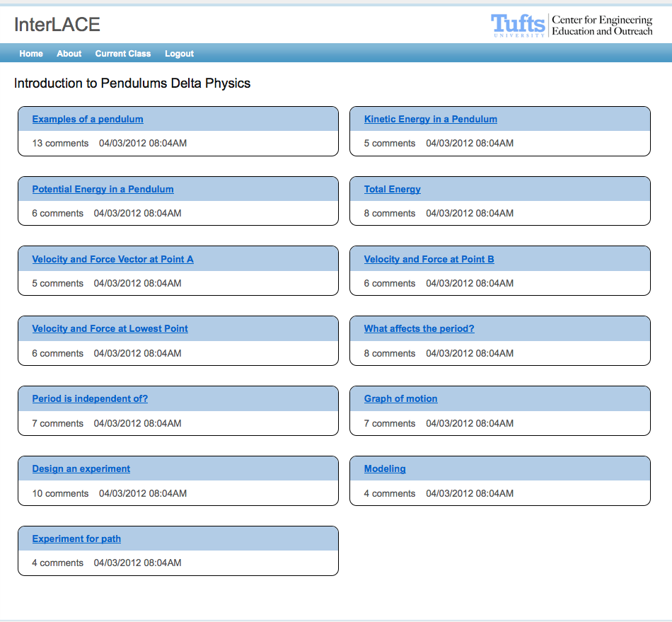Click '7 comments' under Graph of motion

(390, 424)
